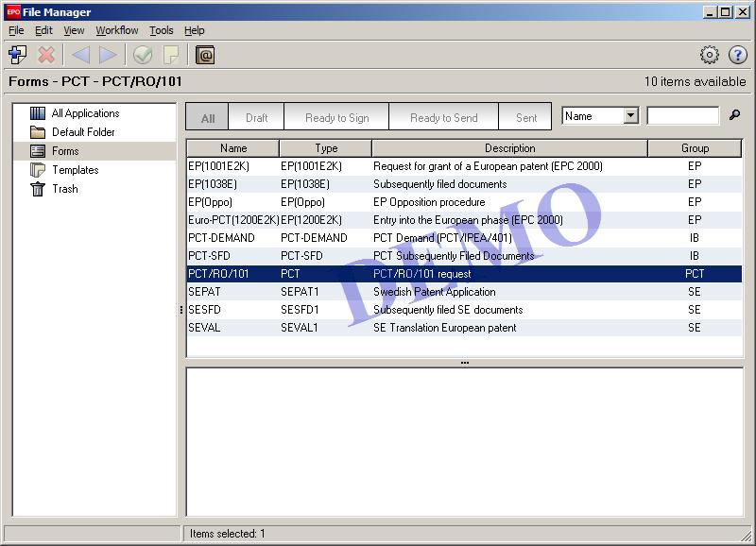The image size is (756, 546).
Task: Select the SEVAL form name
Action: [x=204, y=328]
